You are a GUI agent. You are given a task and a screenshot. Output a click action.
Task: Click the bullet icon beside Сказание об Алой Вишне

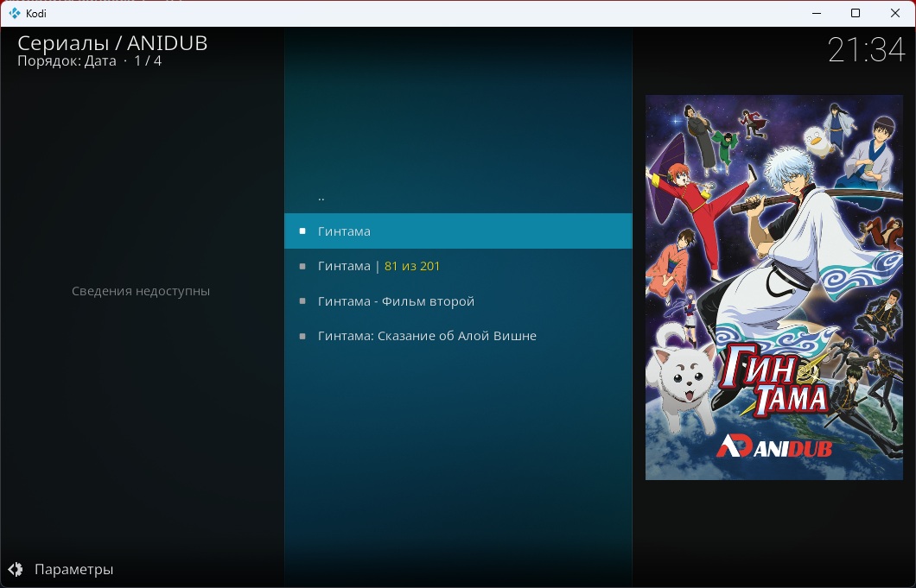(x=302, y=336)
